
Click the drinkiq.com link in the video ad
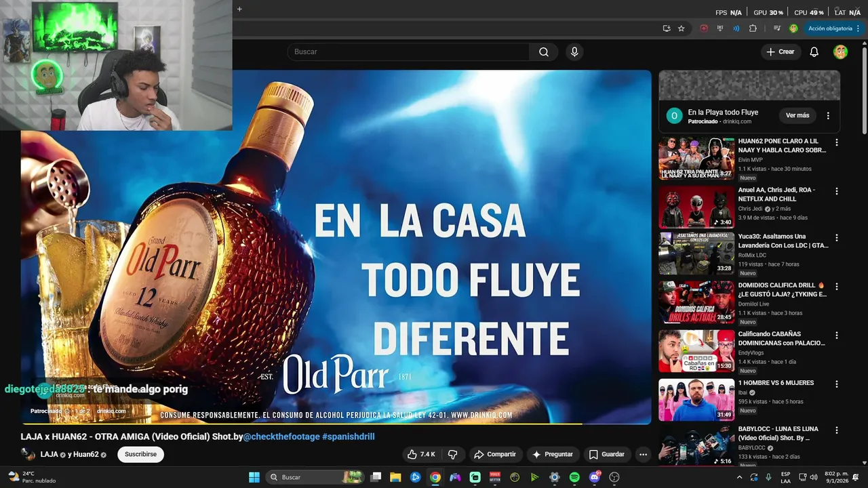[x=111, y=411]
